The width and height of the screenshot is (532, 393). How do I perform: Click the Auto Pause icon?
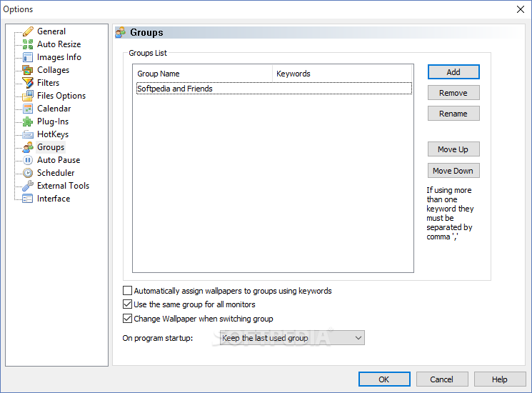point(28,160)
